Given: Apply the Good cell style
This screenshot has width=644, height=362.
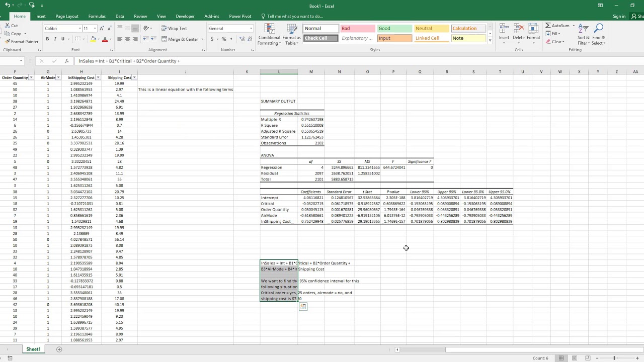Looking at the screenshot, I should pyautogui.click(x=394, y=29).
